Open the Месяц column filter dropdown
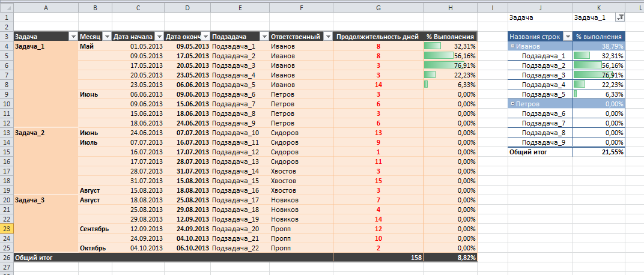644x275 pixels. (x=107, y=37)
